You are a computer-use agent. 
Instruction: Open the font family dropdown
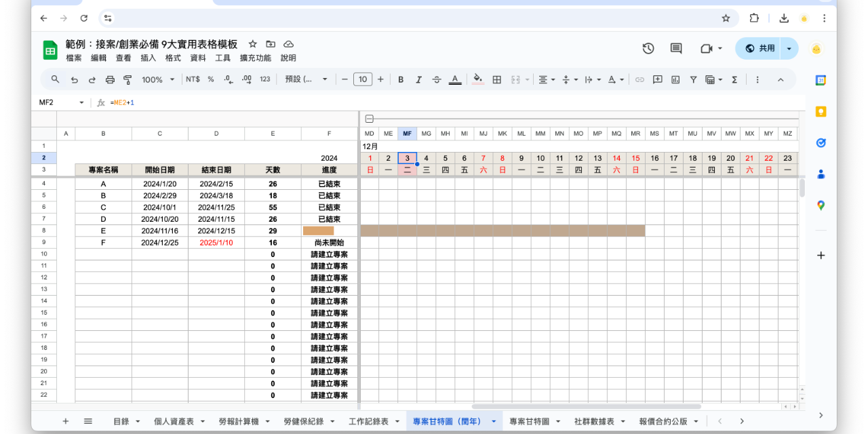(306, 79)
